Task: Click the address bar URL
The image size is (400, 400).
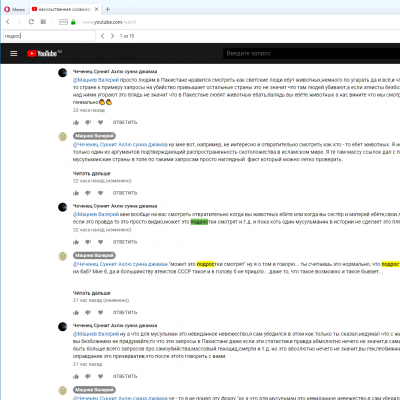Action: pos(109,22)
